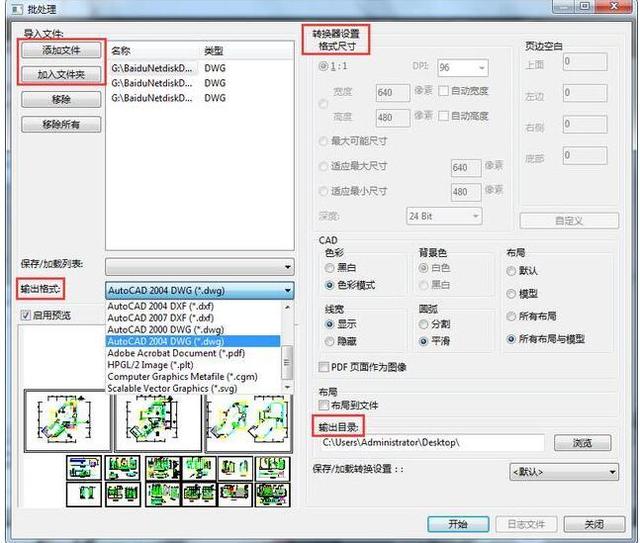Click the format list scrollbar thumb
640x543 pixels.
click(x=288, y=362)
